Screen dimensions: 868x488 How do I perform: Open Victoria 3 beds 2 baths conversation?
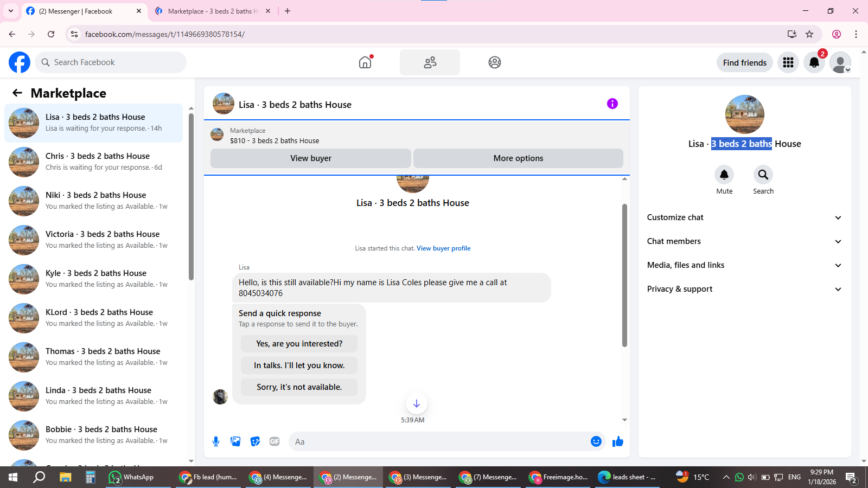pyautogui.click(x=93, y=240)
